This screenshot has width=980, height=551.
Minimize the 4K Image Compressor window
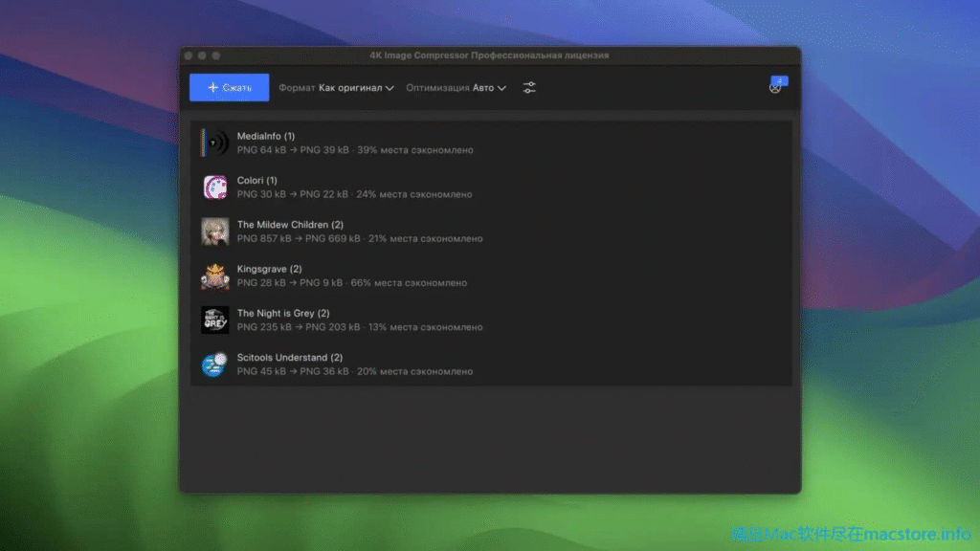pyautogui.click(x=202, y=55)
